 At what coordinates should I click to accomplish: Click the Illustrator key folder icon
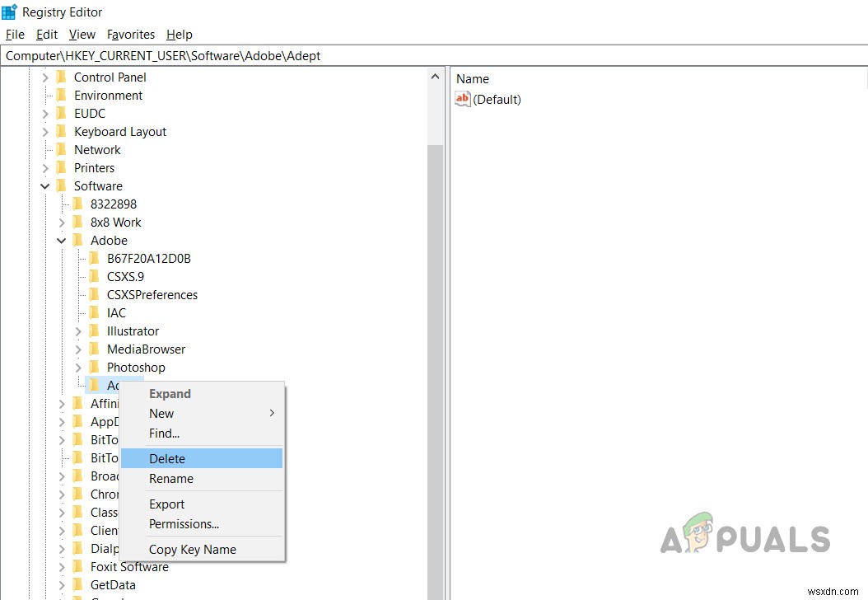point(93,330)
